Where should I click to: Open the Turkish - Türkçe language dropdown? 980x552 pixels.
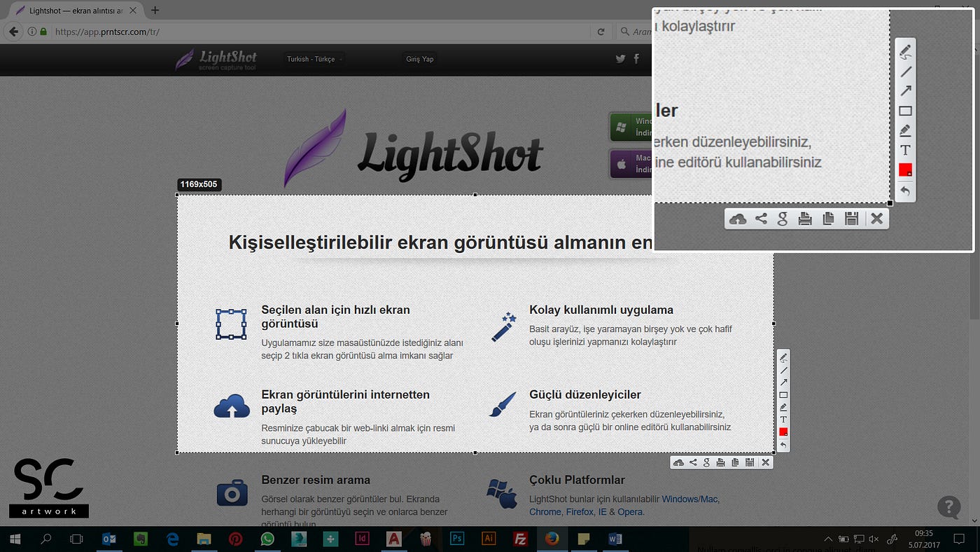point(312,59)
